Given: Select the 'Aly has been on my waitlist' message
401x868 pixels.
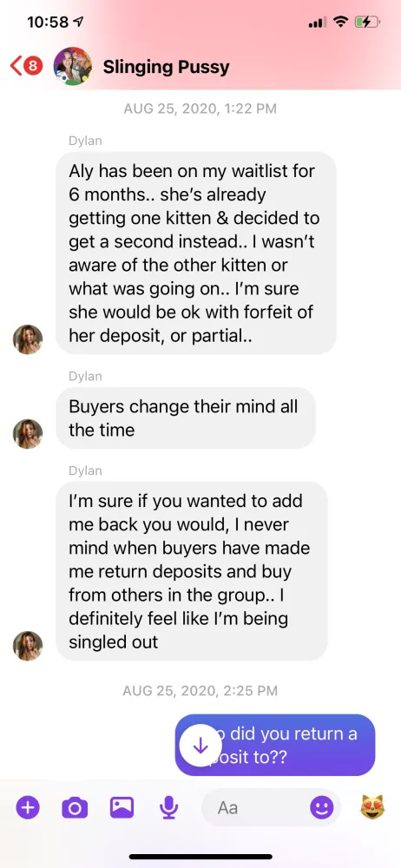Looking at the screenshot, I should point(196,253).
